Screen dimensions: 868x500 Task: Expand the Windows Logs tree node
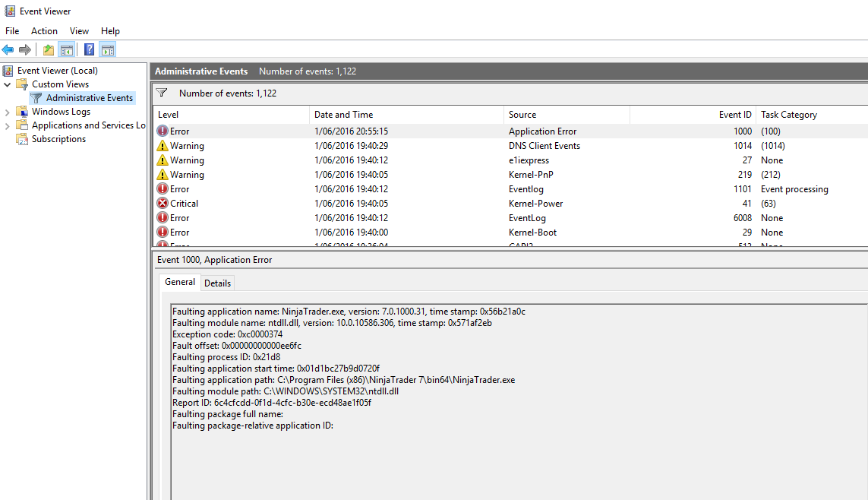[x=7, y=112]
